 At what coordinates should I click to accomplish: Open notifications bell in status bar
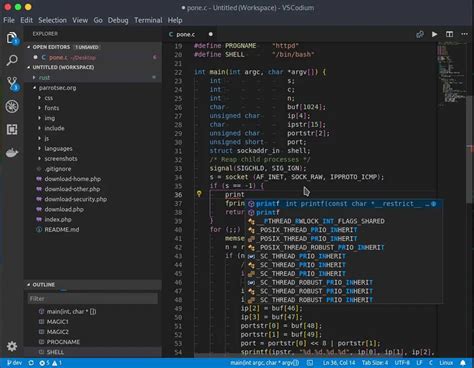[x=463, y=363]
